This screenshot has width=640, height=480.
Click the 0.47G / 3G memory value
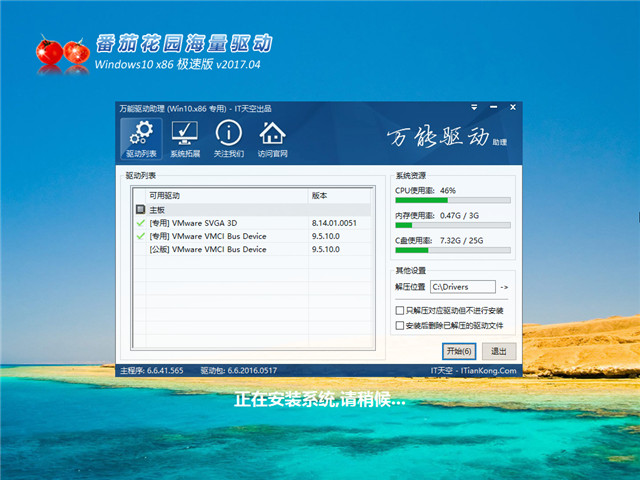460,216
